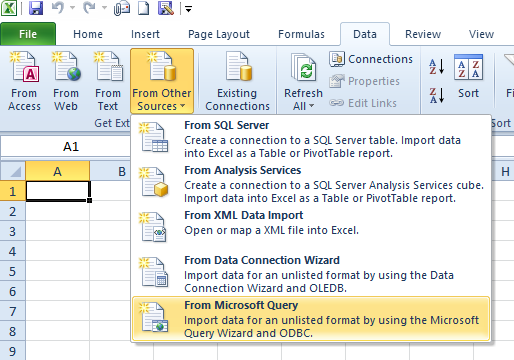The width and height of the screenshot is (514, 360).
Task: Open Existing Connections
Action: [x=237, y=81]
